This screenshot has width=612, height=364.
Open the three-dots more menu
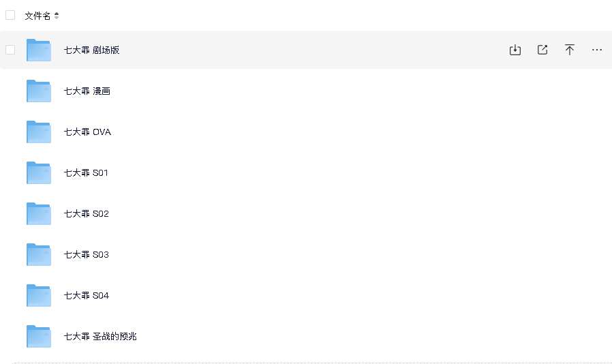tap(597, 50)
